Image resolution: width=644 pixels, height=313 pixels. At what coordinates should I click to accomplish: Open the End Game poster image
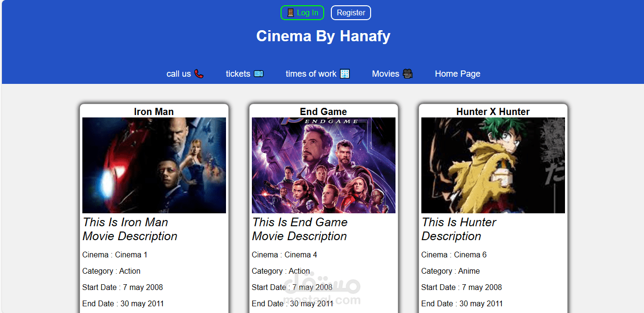click(x=324, y=165)
